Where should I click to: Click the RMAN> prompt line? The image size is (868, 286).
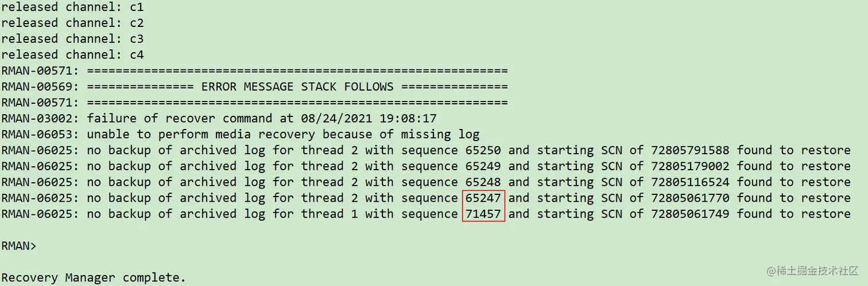click(x=18, y=246)
